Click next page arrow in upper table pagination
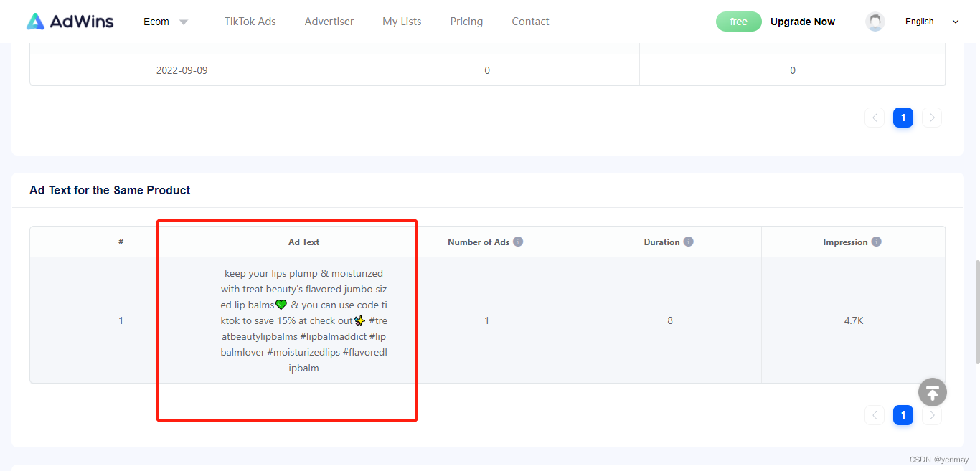980x471 pixels. [932, 118]
